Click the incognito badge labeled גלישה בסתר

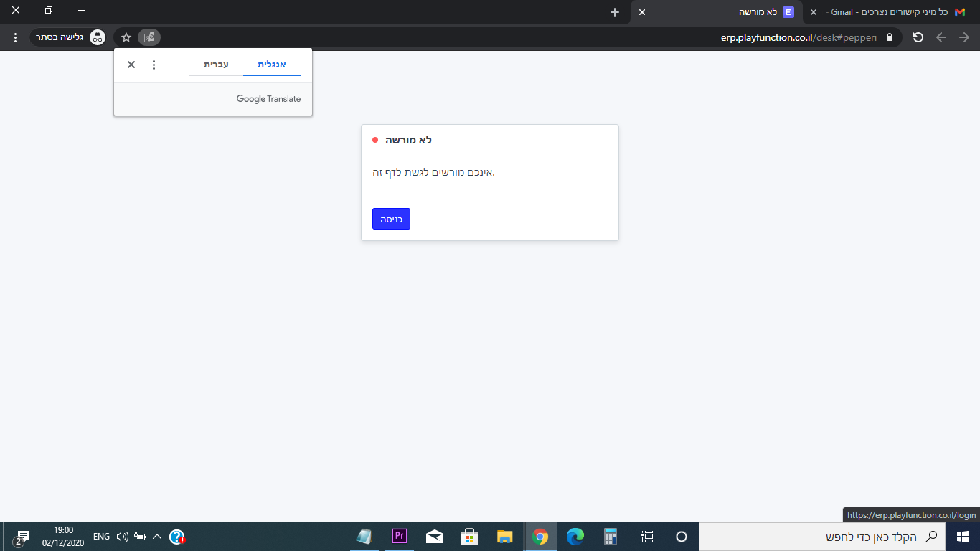click(68, 37)
